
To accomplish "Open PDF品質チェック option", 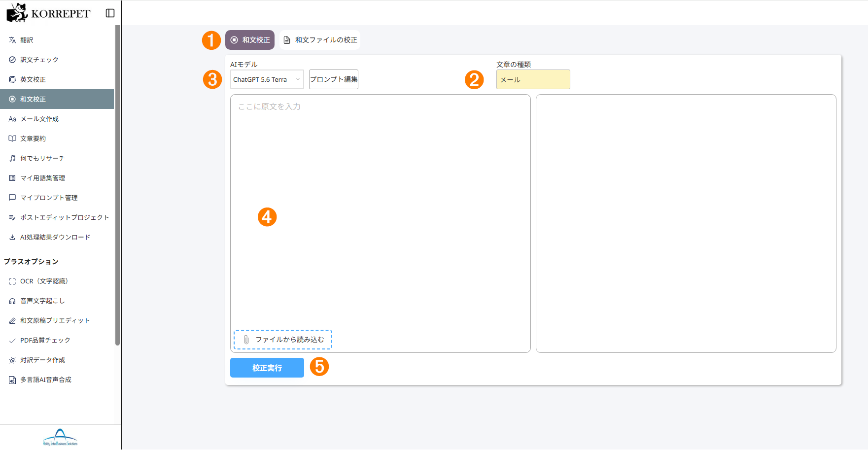I will click(57, 340).
